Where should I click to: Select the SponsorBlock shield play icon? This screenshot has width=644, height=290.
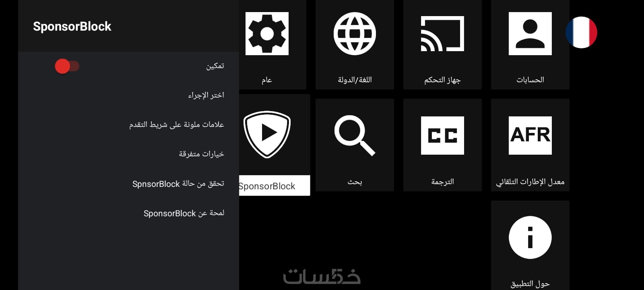click(267, 134)
